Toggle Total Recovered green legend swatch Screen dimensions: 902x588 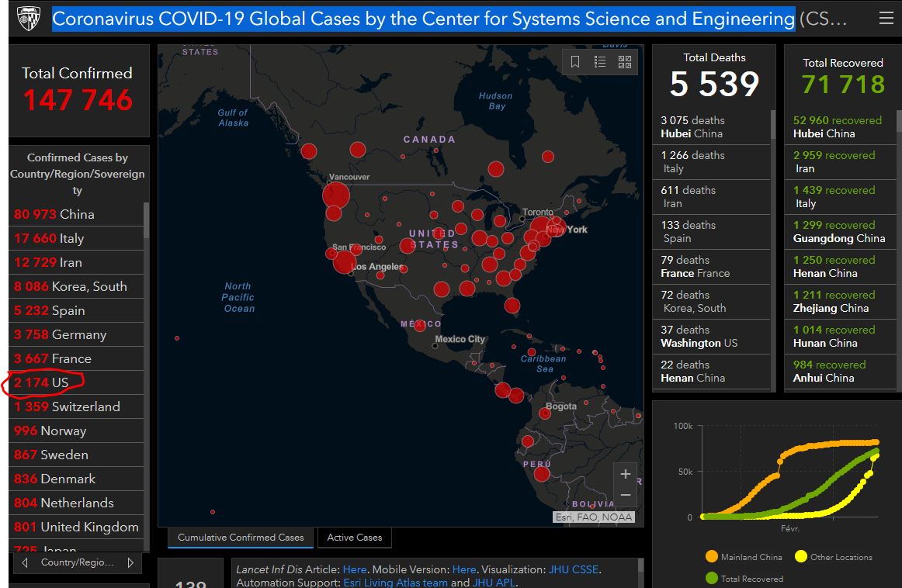point(712,578)
